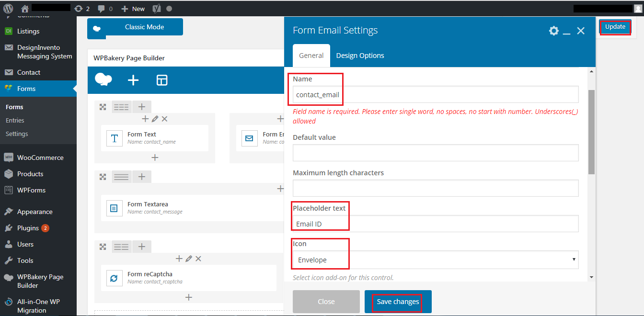
Task: Click the Form reCaptcha refresh icon
Action: [x=114, y=278]
